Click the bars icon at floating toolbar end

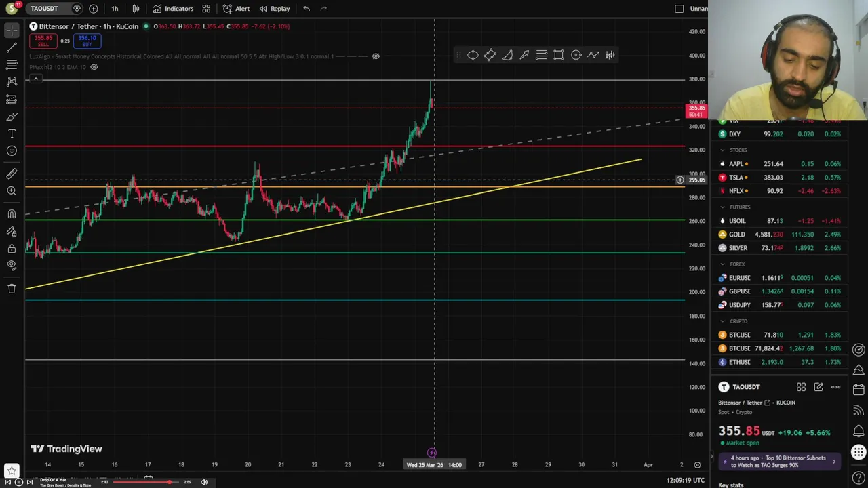click(x=610, y=55)
